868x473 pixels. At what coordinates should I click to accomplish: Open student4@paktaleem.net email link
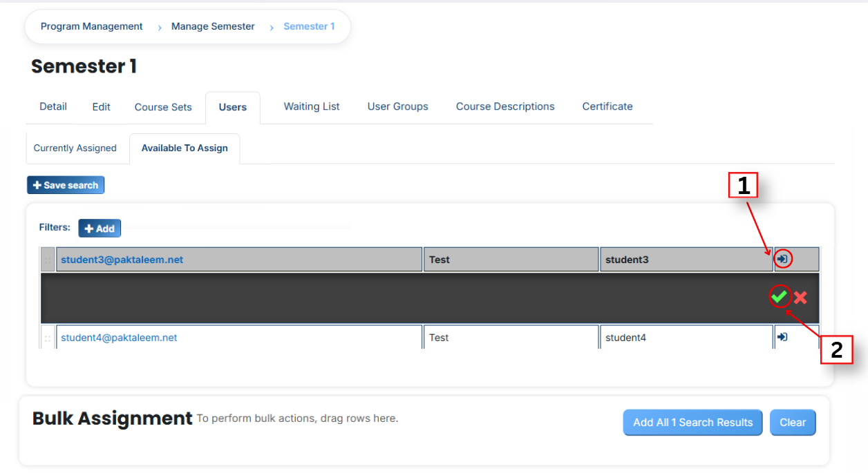(x=119, y=338)
